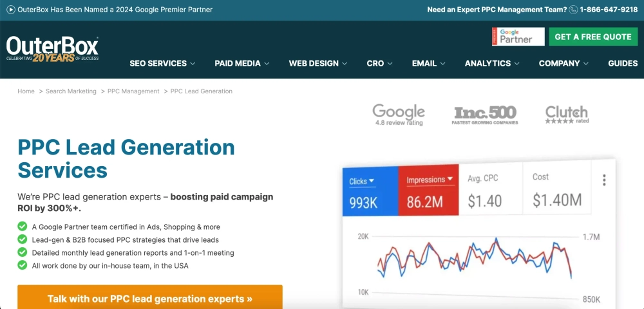Click the 1.7M axis label on chart
Screen dimensions: 644x309
[591, 237]
